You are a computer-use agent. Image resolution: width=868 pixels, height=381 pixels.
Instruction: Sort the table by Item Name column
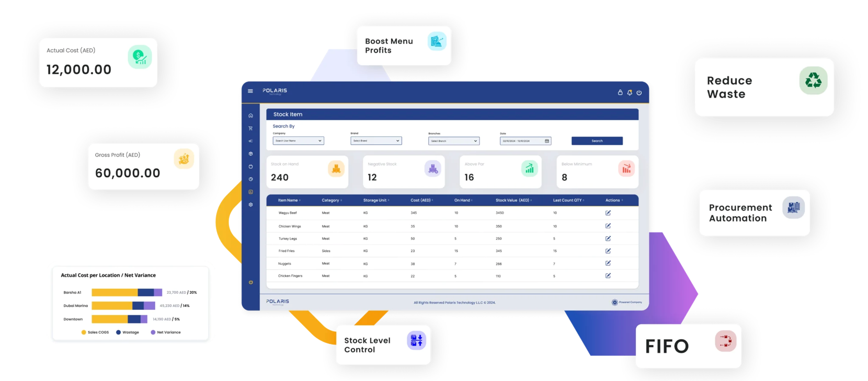coord(289,200)
